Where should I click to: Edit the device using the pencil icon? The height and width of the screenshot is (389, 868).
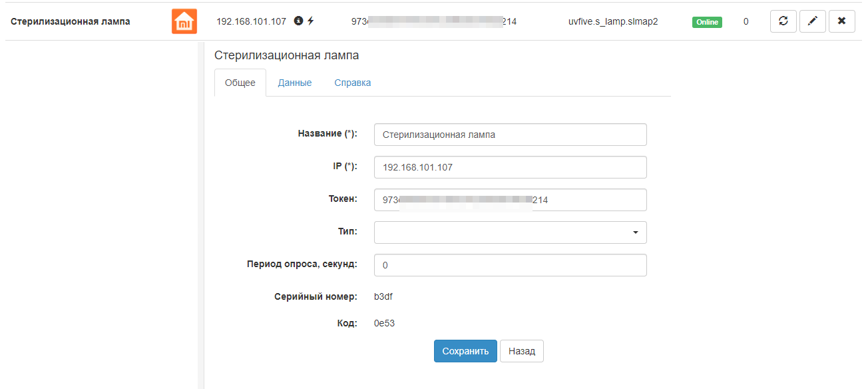812,21
